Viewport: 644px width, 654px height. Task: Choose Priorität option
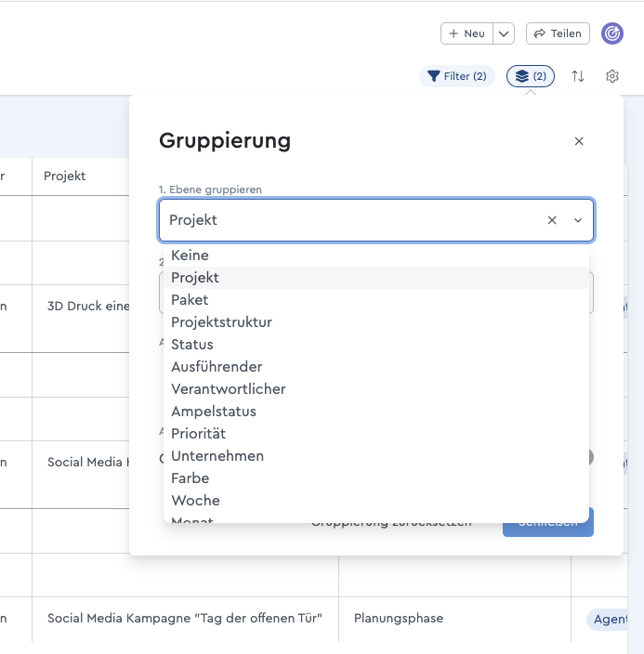click(x=376, y=434)
